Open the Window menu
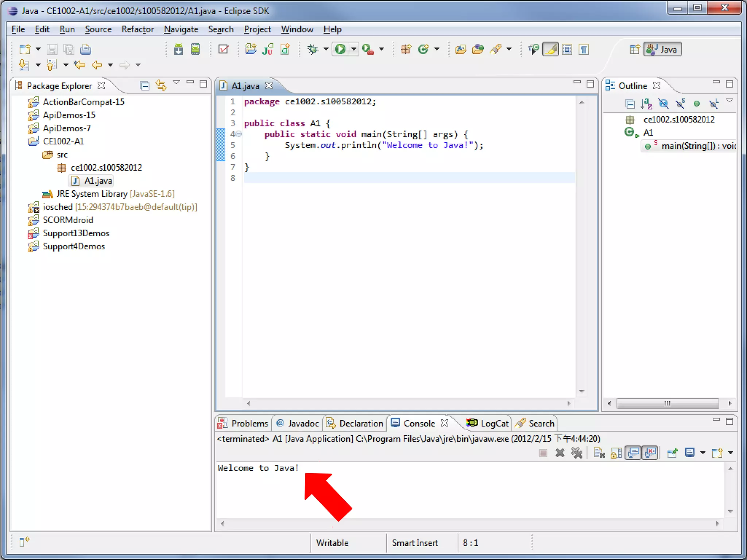 click(297, 29)
